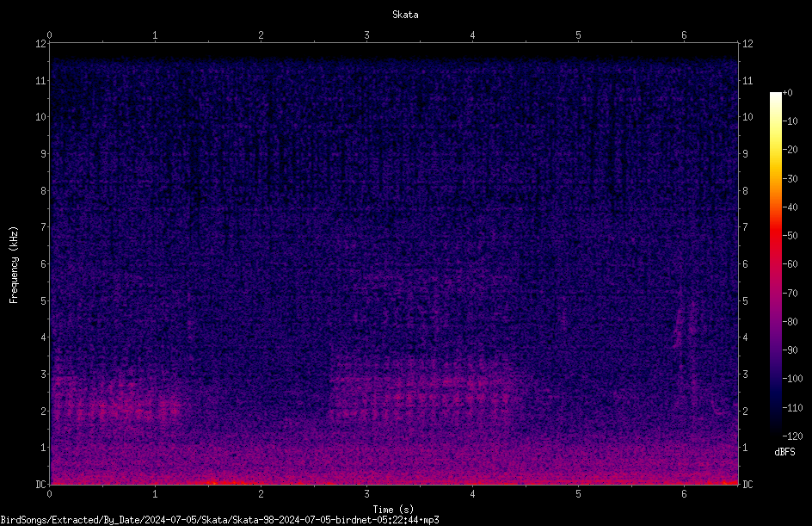This screenshot has width=812, height=526.
Task: Click the left 'DC' frequency axis label
Action: pyautogui.click(x=41, y=484)
